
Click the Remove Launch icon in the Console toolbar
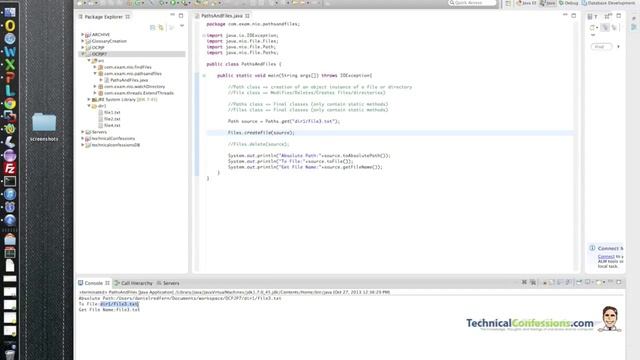click(524, 282)
